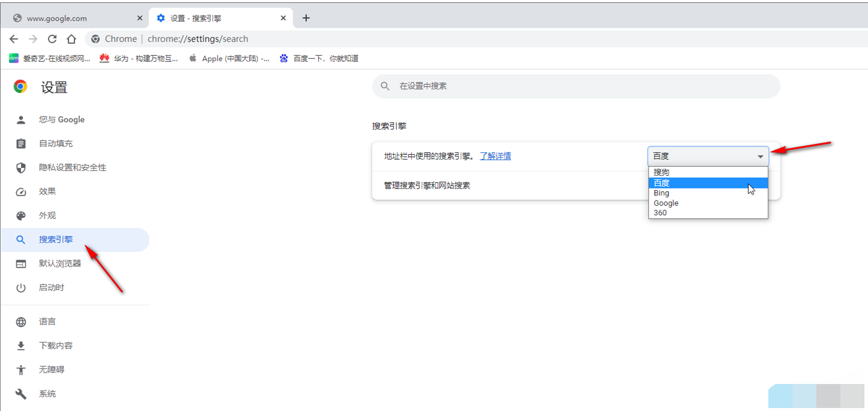Viewport: 868px width, 411px height.
Task: Open 隐私设置和安全性 settings section
Action: pyautogui.click(x=72, y=167)
